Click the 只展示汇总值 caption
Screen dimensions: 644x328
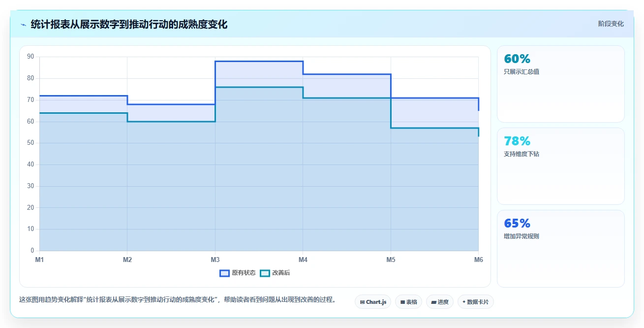pyautogui.click(x=521, y=72)
